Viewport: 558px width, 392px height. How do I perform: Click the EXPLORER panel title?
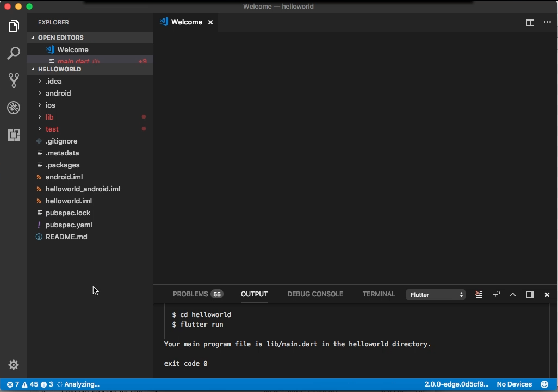[53, 22]
